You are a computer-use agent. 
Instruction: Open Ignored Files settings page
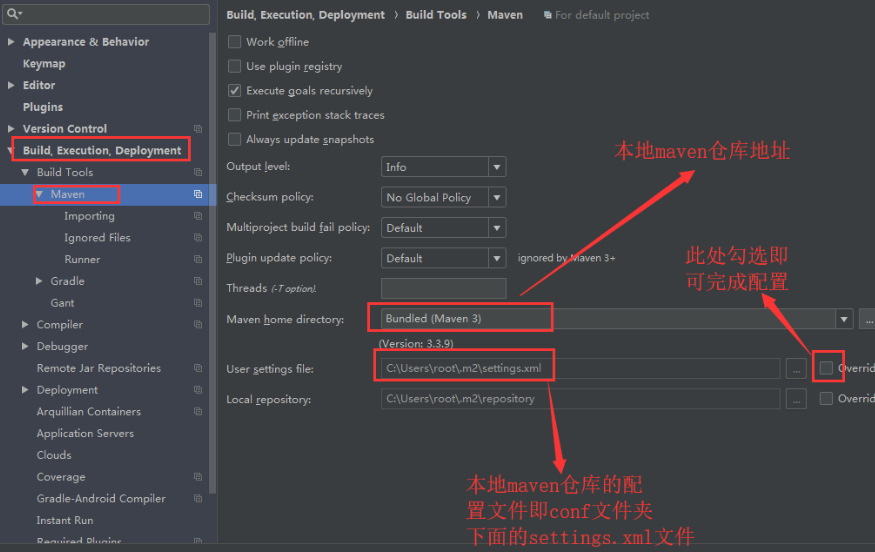coord(97,238)
